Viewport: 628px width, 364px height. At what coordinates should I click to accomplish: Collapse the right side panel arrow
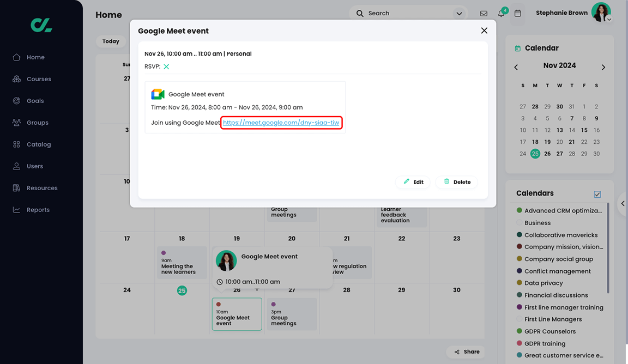click(x=623, y=203)
